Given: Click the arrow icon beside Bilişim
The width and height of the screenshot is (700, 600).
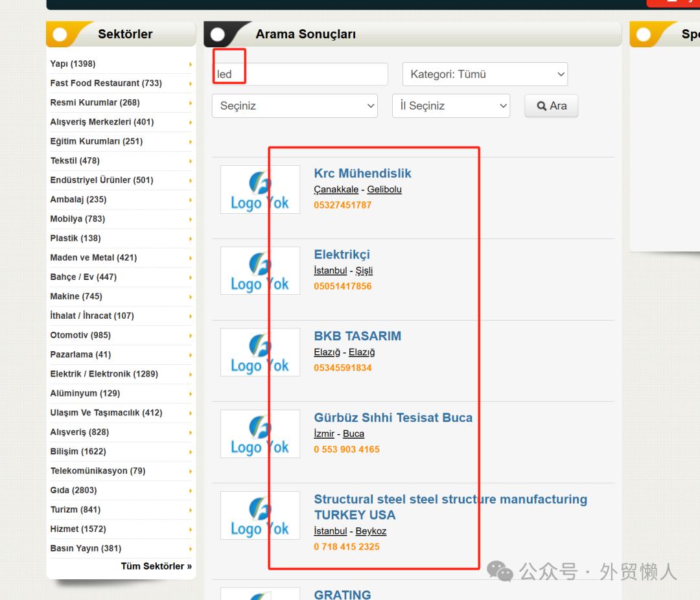Looking at the screenshot, I should pos(191,452).
